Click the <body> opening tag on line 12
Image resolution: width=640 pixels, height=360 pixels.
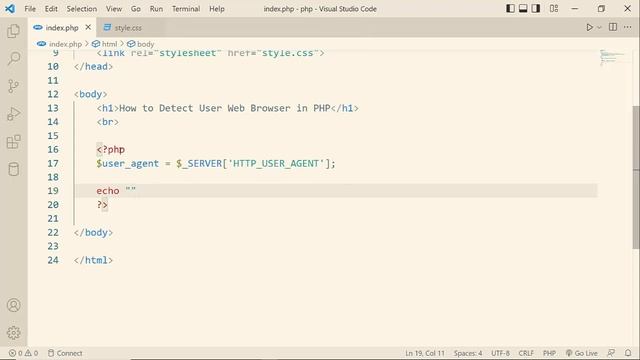91,94
